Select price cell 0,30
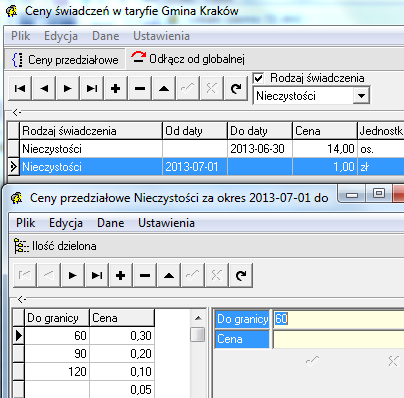 click(x=122, y=335)
